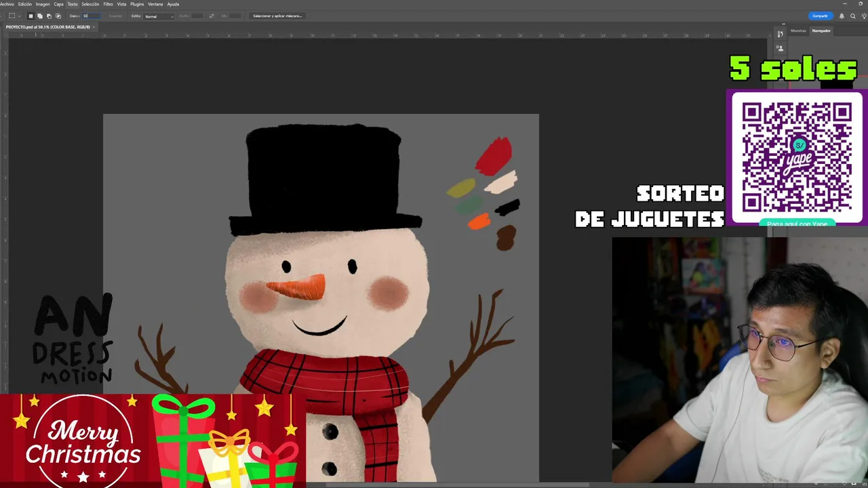This screenshot has height=488, width=868.
Task: Open the Selección menu
Action: point(90,4)
